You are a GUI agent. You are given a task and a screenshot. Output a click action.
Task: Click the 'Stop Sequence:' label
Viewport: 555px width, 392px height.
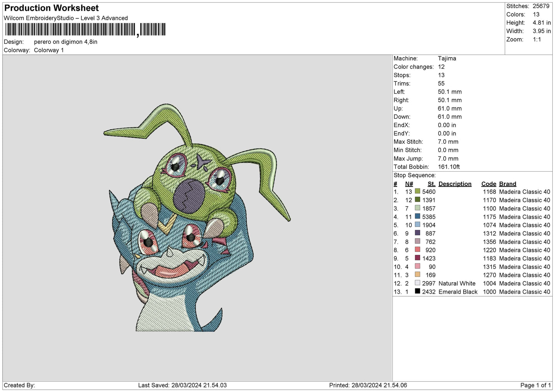415,175
